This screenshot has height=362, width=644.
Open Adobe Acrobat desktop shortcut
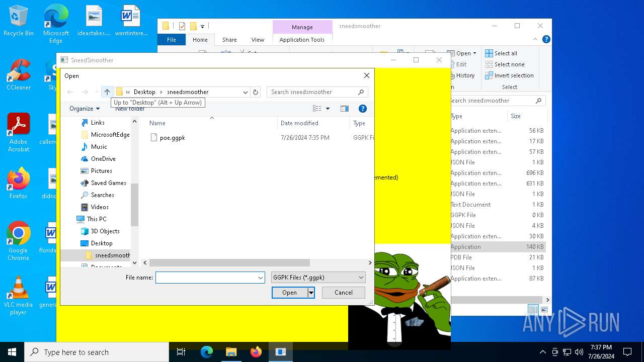[19, 133]
